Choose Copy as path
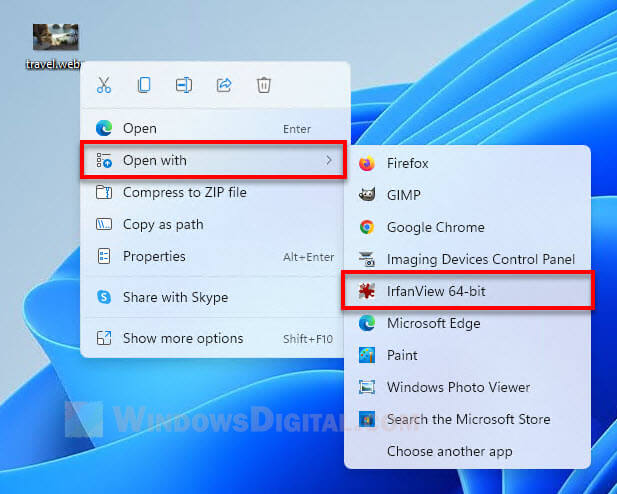 pos(214,224)
